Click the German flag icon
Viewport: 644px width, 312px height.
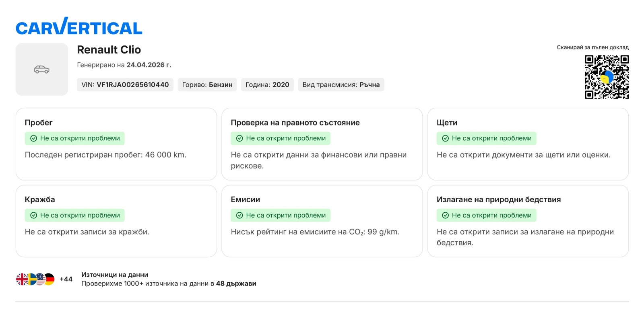[49, 279]
